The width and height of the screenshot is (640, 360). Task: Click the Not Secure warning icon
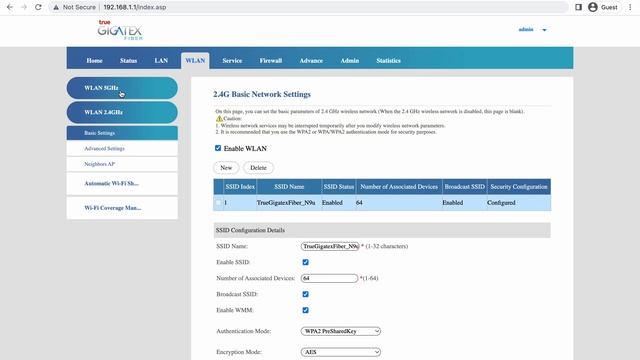point(56,7)
